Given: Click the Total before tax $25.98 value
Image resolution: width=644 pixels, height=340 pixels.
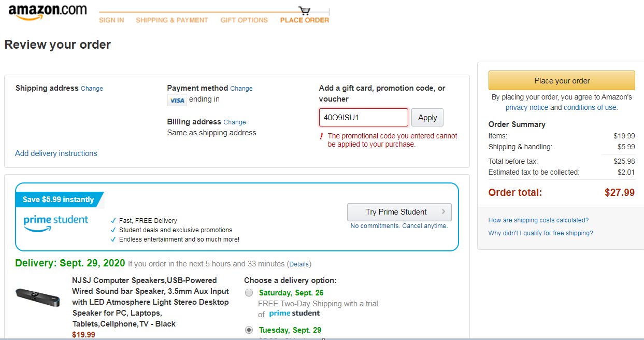Looking at the screenshot, I should click(624, 161).
